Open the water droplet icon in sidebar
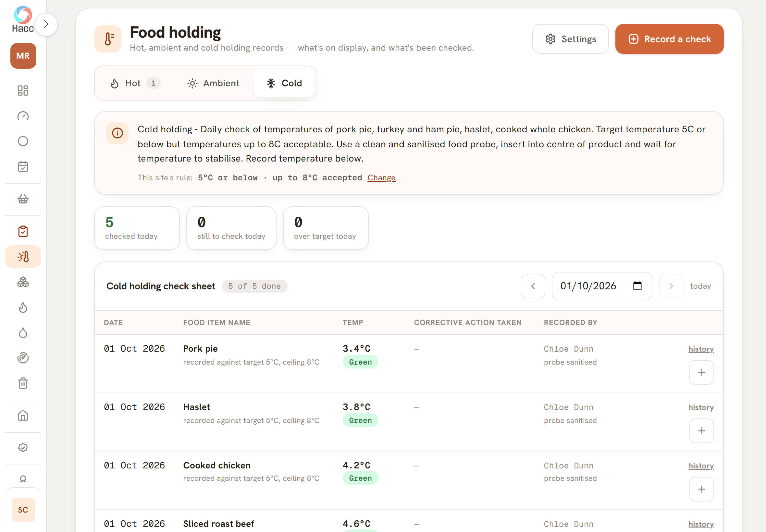Image resolution: width=766 pixels, height=532 pixels. (23, 333)
